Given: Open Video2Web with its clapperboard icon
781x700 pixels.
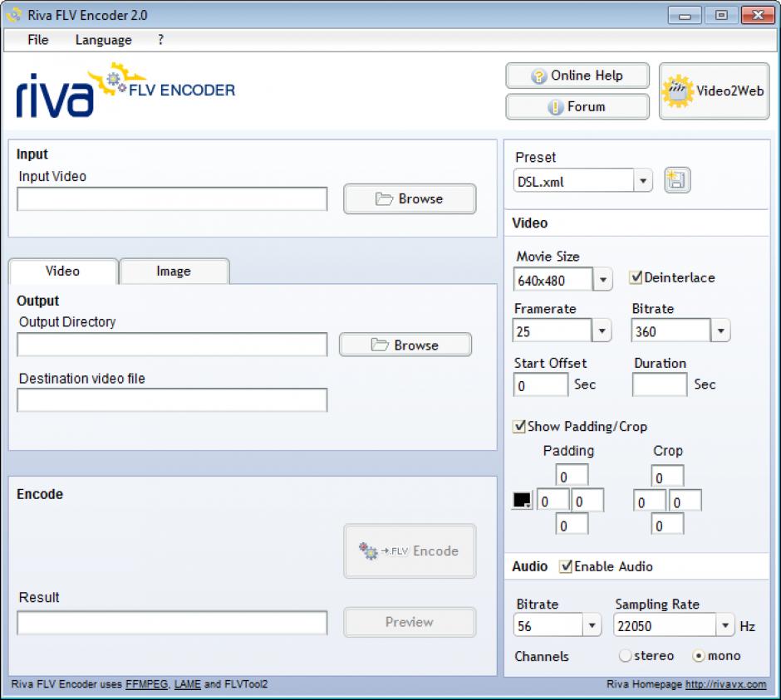Looking at the screenshot, I should [x=714, y=91].
